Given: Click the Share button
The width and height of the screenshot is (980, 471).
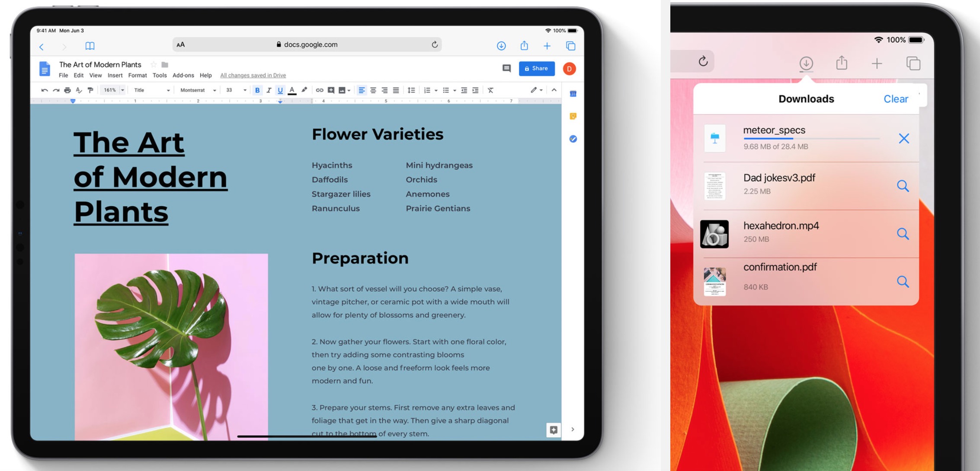Looking at the screenshot, I should pos(536,68).
